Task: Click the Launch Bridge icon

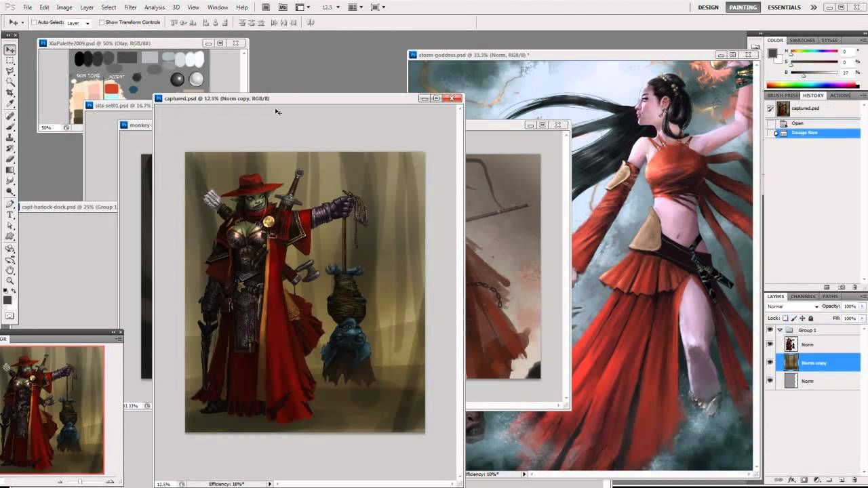Action: click(x=266, y=7)
